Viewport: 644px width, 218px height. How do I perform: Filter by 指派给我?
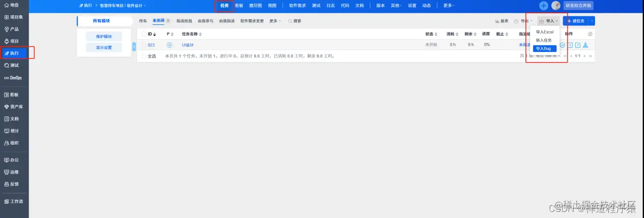click(x=184, y=21)
